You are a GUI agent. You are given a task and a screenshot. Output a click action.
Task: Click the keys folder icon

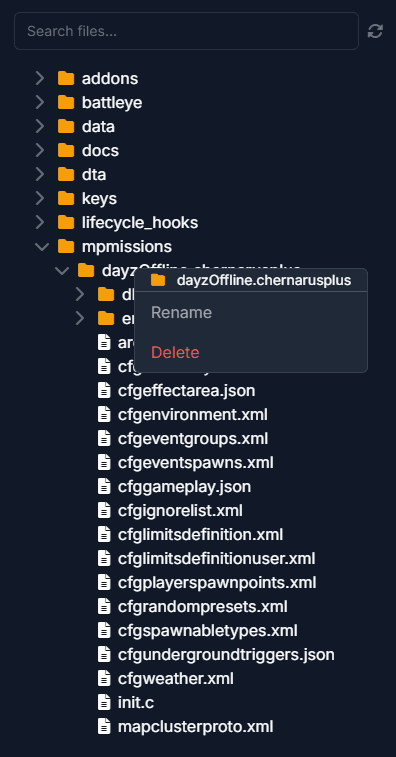click(66, 198)
